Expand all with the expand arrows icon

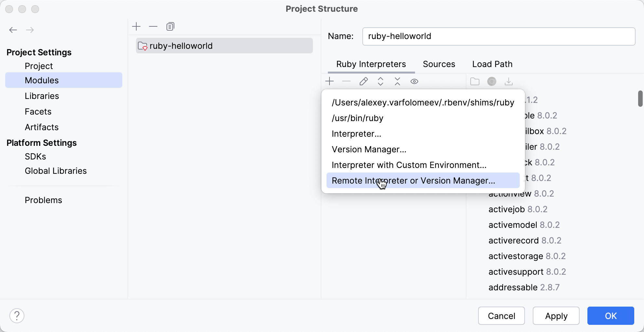[x=381, y=81]
